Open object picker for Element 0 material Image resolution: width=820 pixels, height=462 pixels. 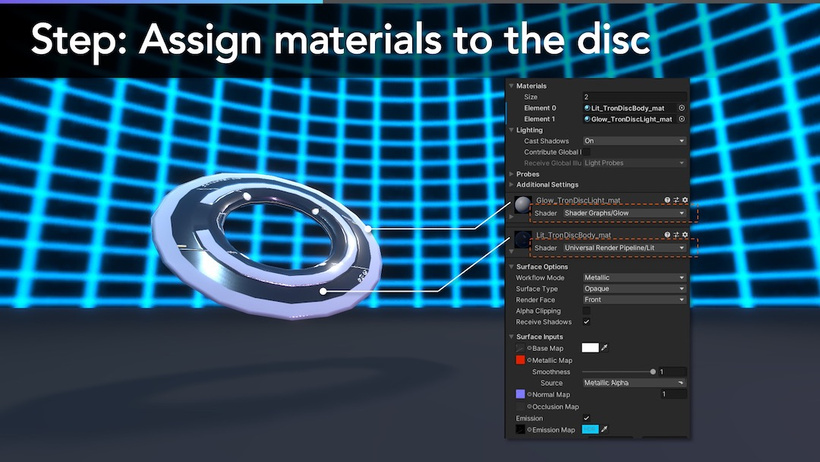pos(681,108)
